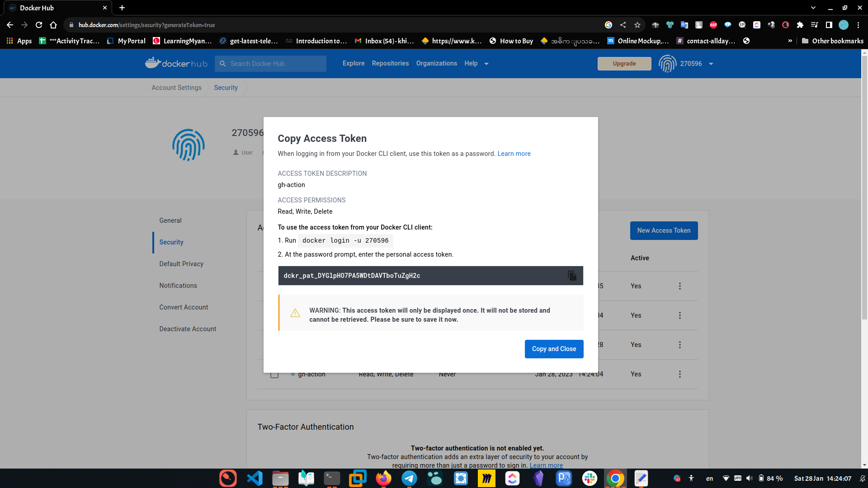The height and width of the screenshot is (488, 868).
Task: Open Chrome profile avatar icon
Action: (x=843, y=25)
